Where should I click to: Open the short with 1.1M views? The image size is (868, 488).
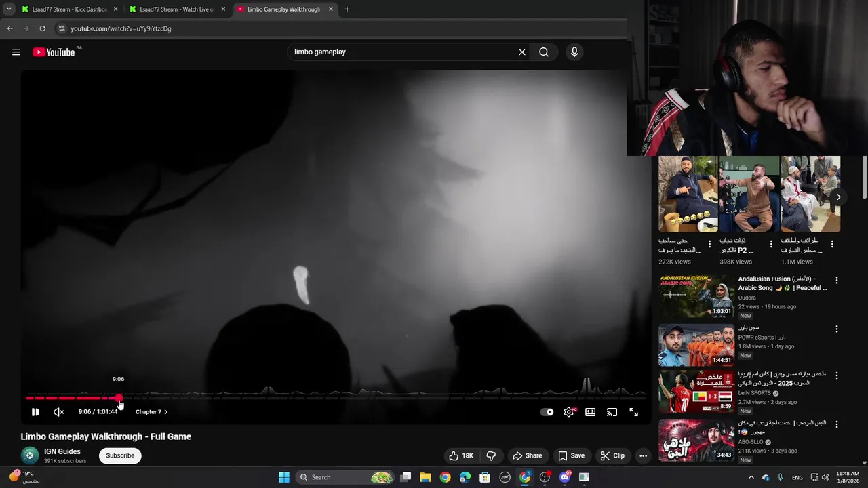[810, 194]
